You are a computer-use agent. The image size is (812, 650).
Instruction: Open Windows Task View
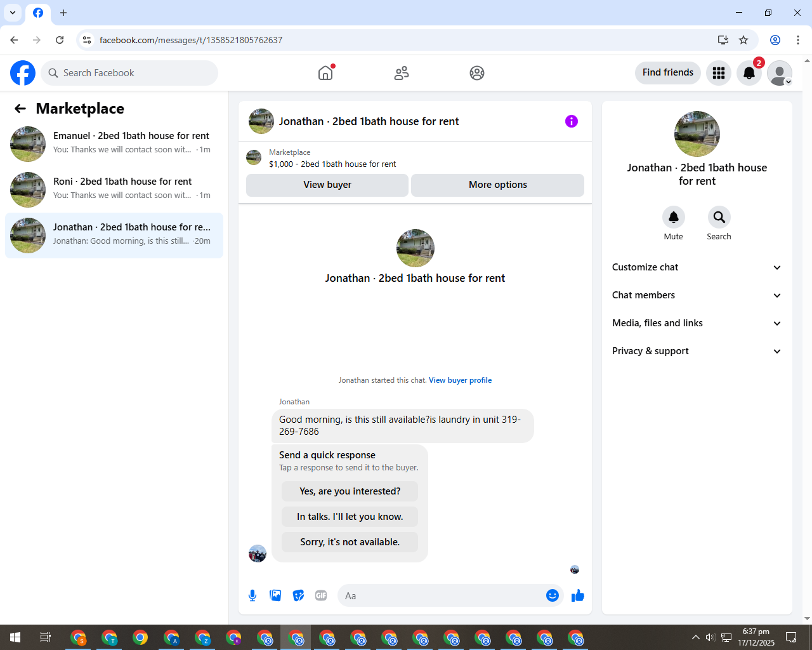(x=46, y=637)
